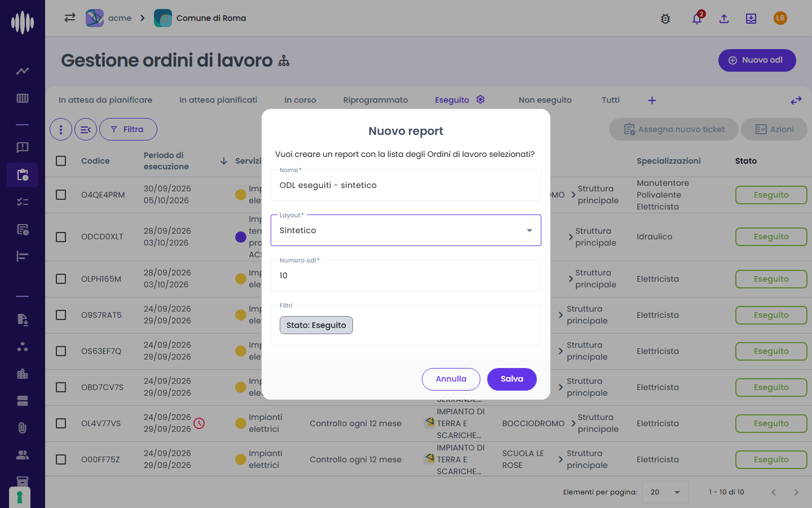
Task: Click the Filtra button
Action: 128,129
